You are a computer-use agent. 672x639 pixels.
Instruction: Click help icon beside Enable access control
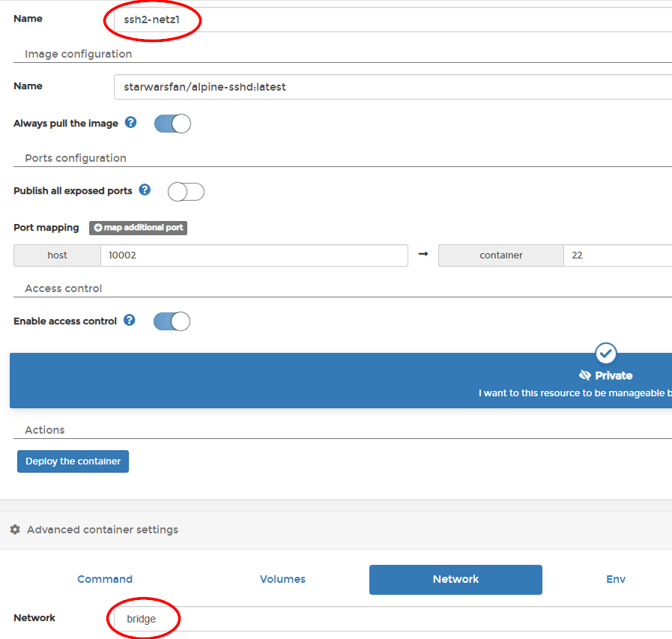pos(130,321)
